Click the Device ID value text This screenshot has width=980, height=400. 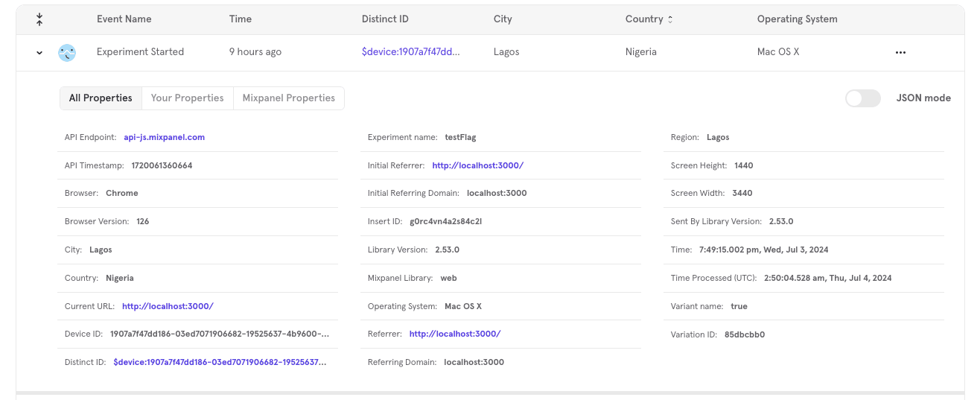coord(220,334)
